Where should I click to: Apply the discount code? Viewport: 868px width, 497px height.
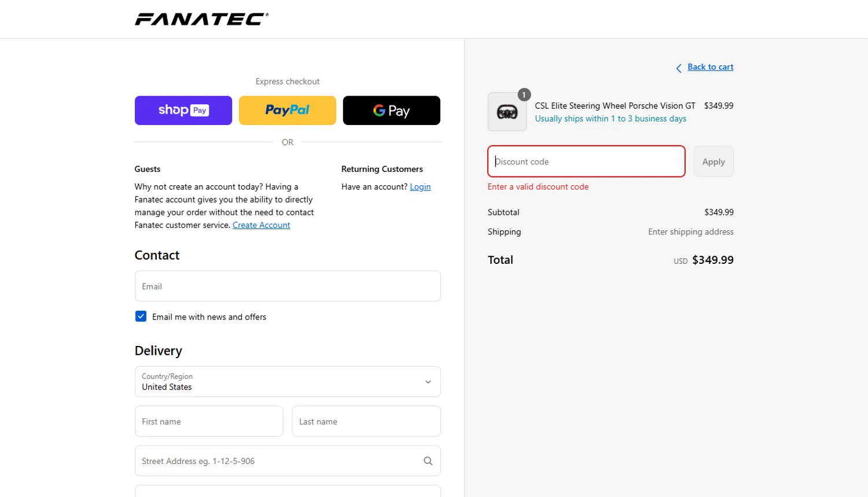(x=713, y=162)
